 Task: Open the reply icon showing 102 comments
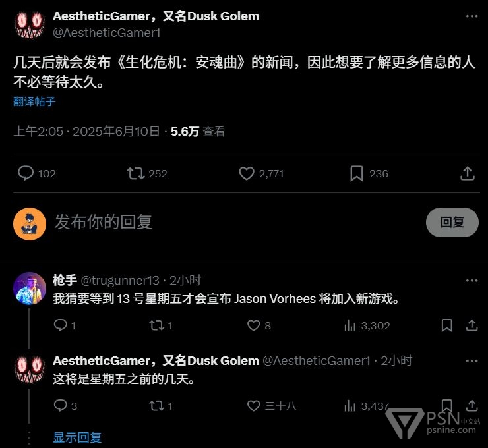pyautogui.click(x=26, y=173)
